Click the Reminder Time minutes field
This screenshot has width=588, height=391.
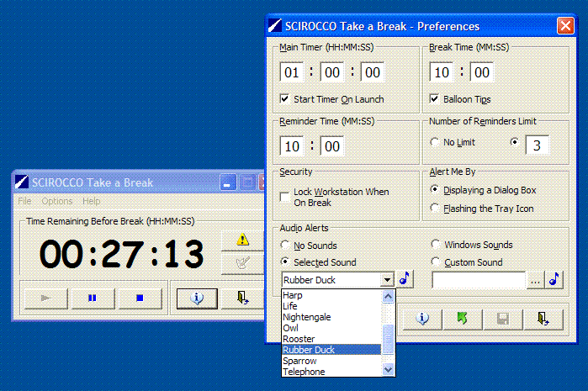click(292, 145)
